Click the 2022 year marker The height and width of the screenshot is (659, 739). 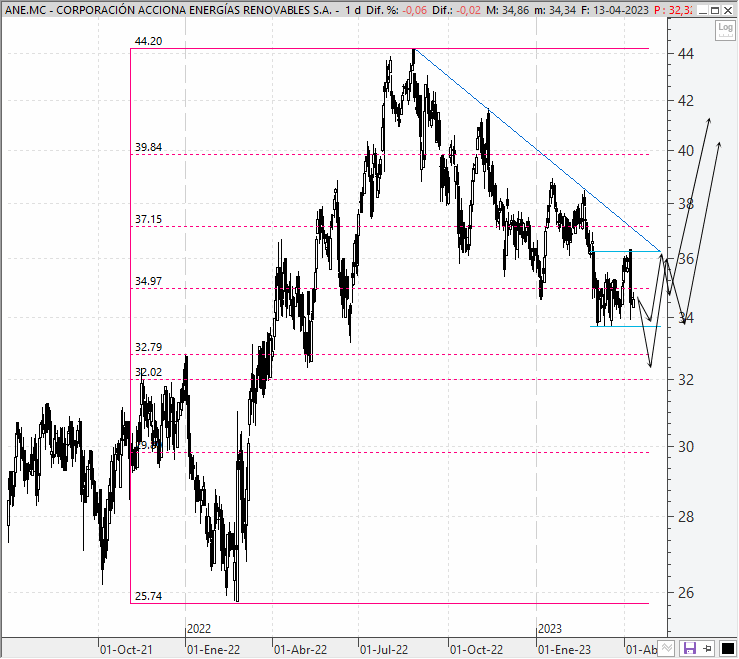pos(199,629)
